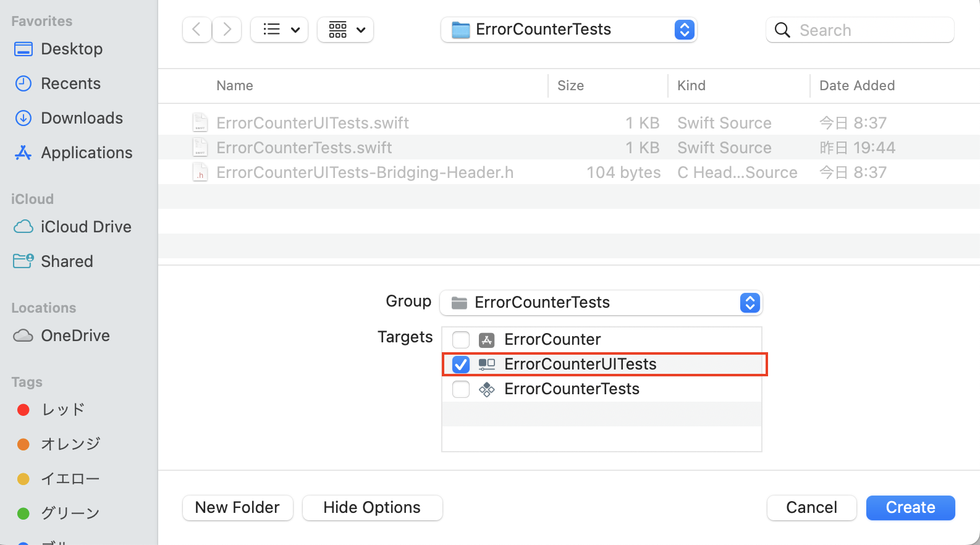Select the ErrorCounter app target icon

[x=488, y=339]
